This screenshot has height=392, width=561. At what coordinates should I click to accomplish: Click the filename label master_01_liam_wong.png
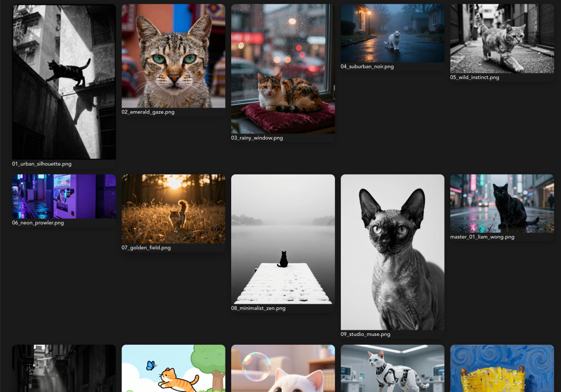tap(483, 237)
